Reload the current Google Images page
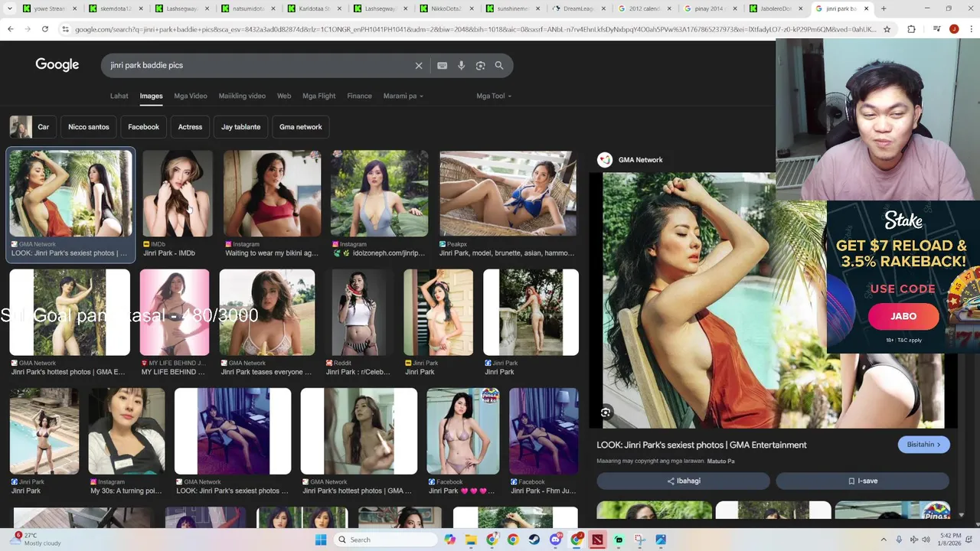 (x=45, y=29)
